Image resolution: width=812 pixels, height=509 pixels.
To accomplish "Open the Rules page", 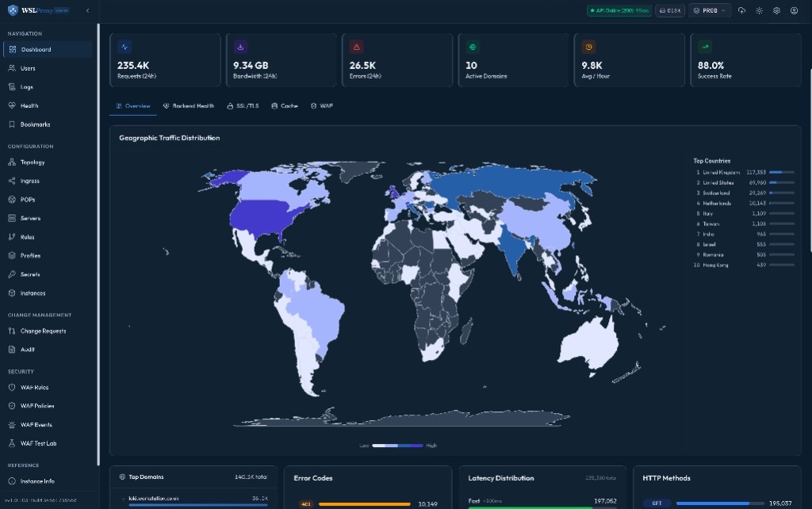I will [48, 236].
